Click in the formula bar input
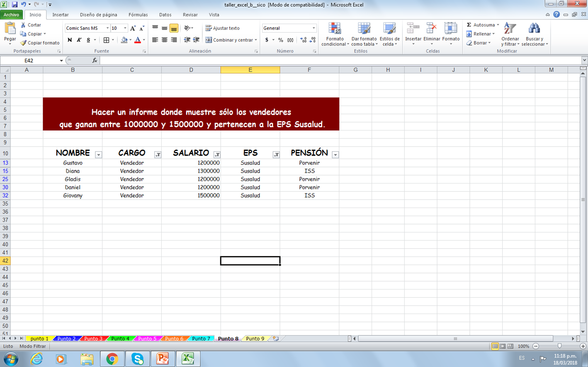The width and height of the screenshot is (588, 367). (x=340, y=60)
